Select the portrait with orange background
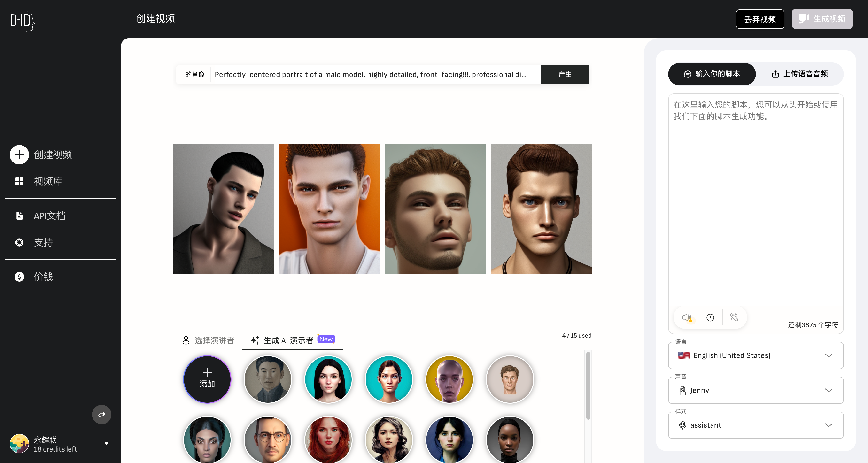 click(x=330, y=209)
